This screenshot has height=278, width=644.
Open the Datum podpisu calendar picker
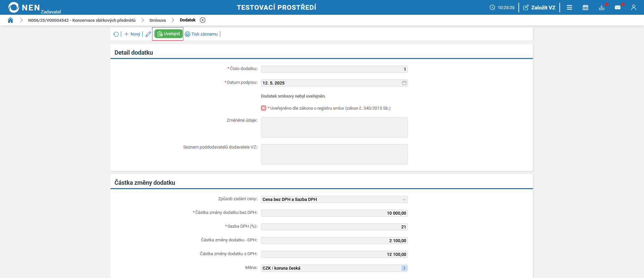click(404, 83)
